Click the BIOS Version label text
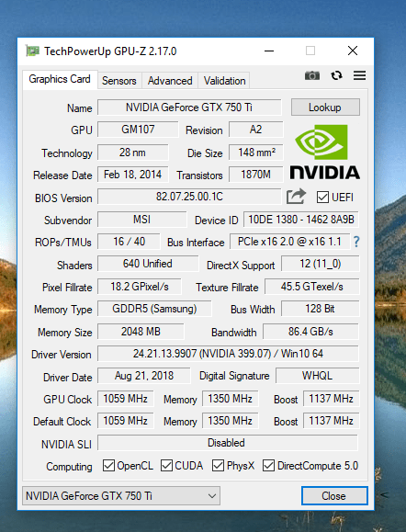 pyautogui.click(x=63, y=198)
